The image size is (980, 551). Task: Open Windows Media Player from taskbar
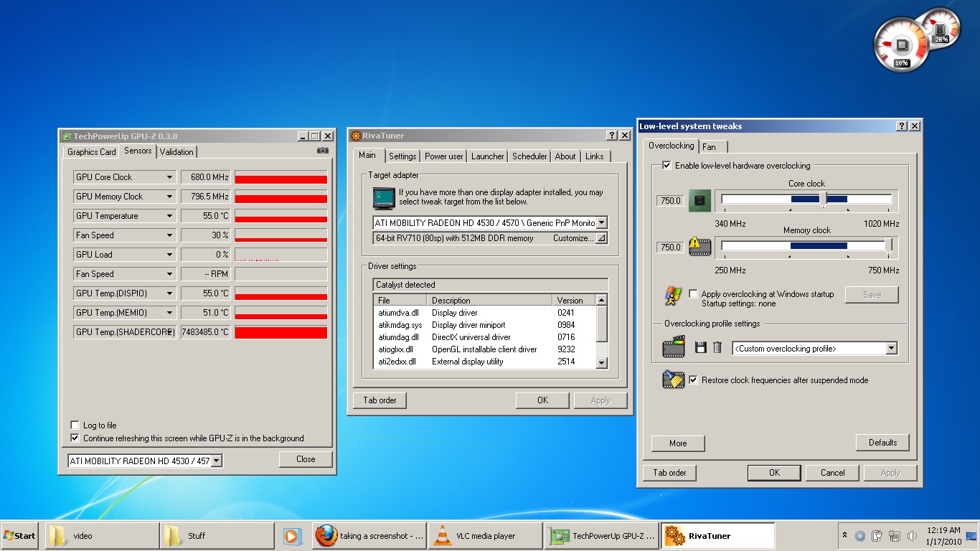point(291,535)
